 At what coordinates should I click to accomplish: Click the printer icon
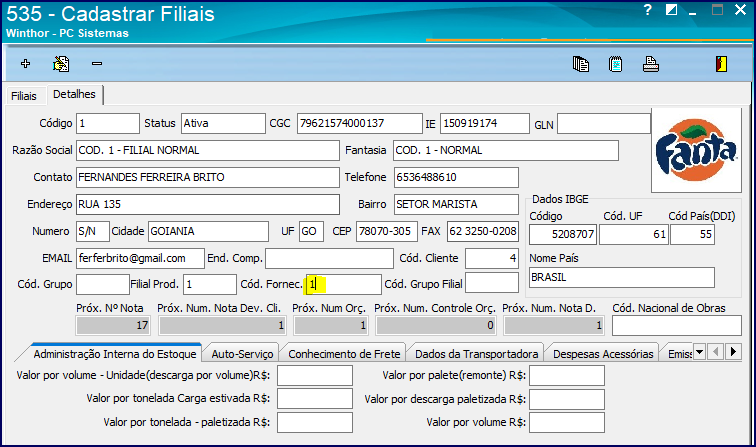coord(650,64)
